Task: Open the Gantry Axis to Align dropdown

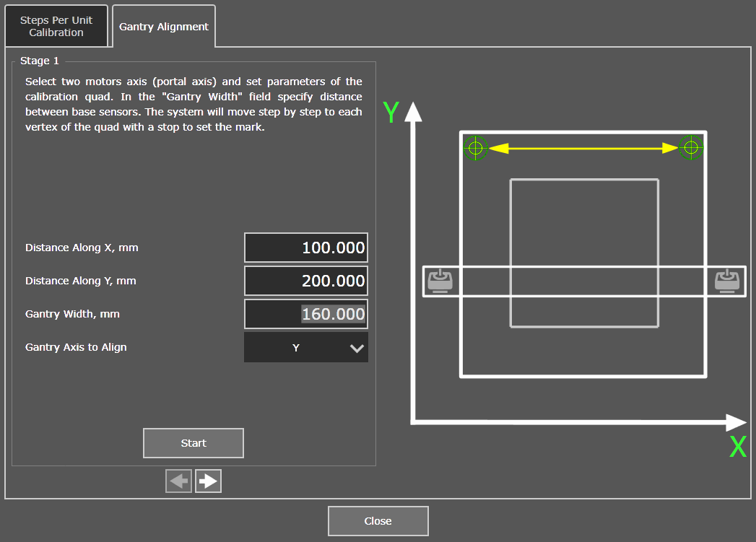Action: [306, 347]
